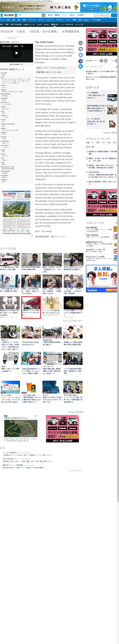Open Mainichi Facebook account icon in sidebar

[101, 60]
